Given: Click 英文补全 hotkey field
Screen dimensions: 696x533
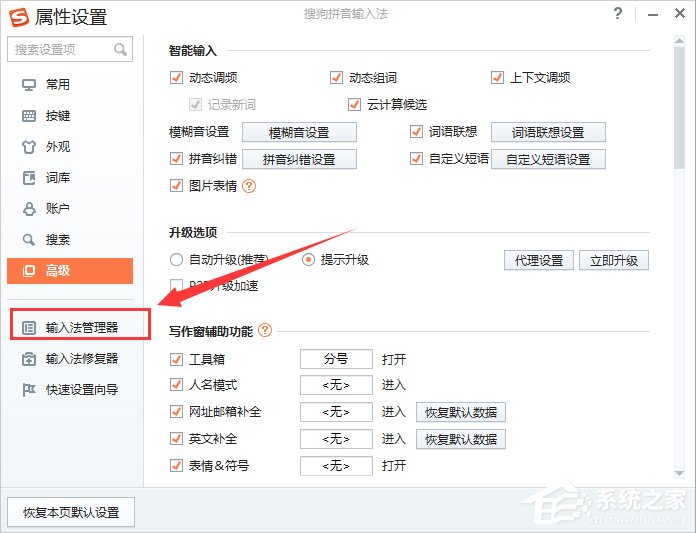Looking at the screenshot, I should tap(336, 439).
